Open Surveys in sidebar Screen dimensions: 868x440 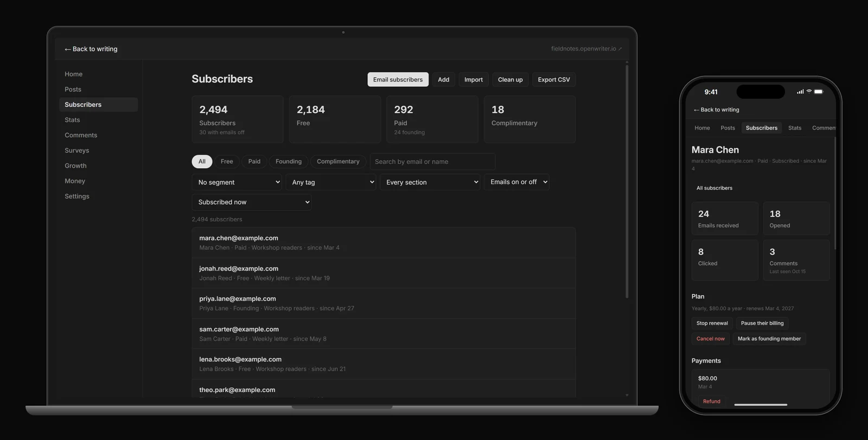click(x=98, y=150)
